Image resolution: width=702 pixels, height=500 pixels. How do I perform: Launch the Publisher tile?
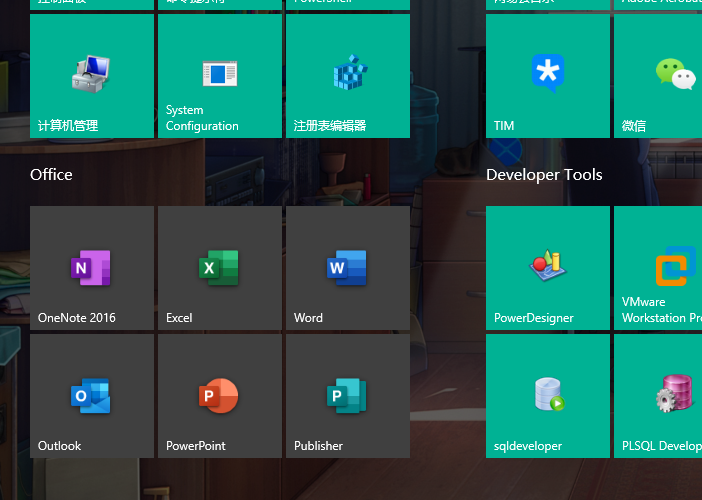(x=348, y=396)
